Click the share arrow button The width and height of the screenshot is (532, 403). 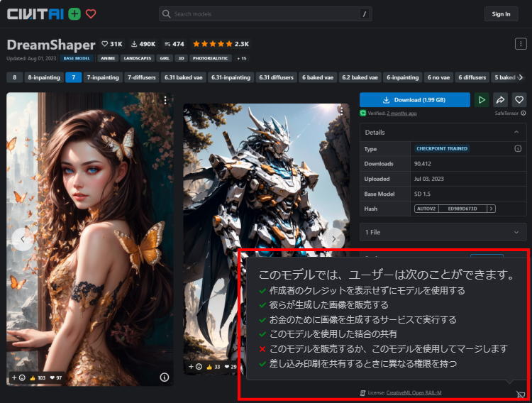(x=501, y=100)
